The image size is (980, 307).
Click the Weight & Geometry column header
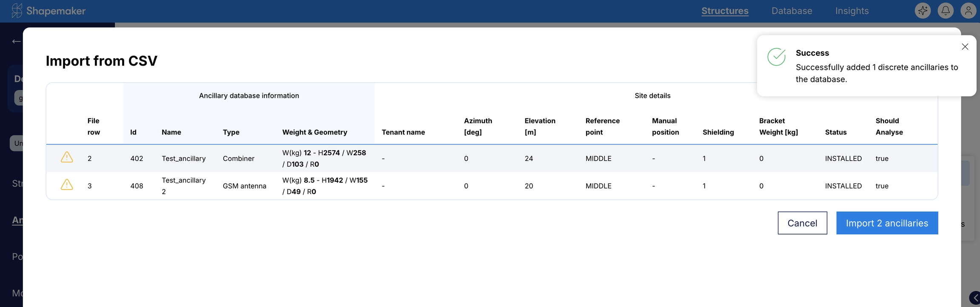tap(314, 132)
